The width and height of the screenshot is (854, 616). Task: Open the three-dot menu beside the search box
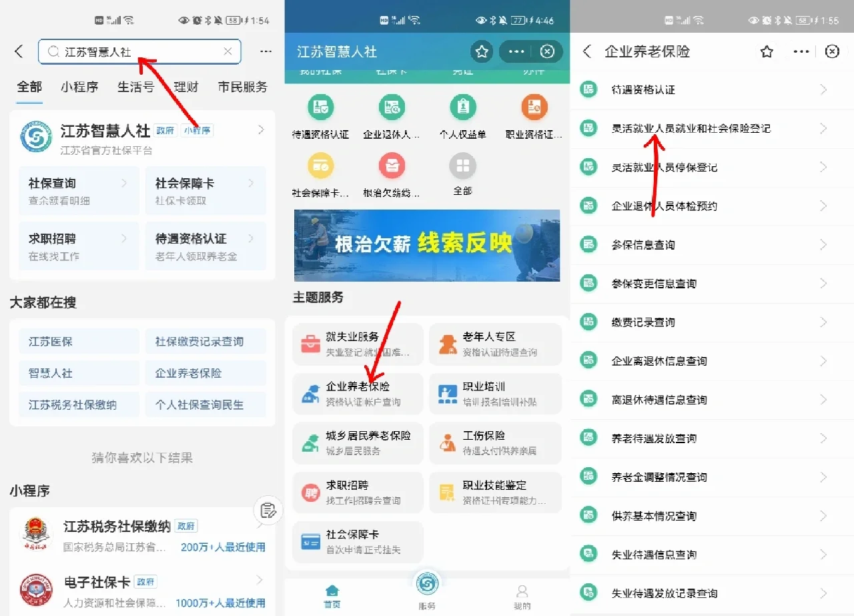click(266, 51)
